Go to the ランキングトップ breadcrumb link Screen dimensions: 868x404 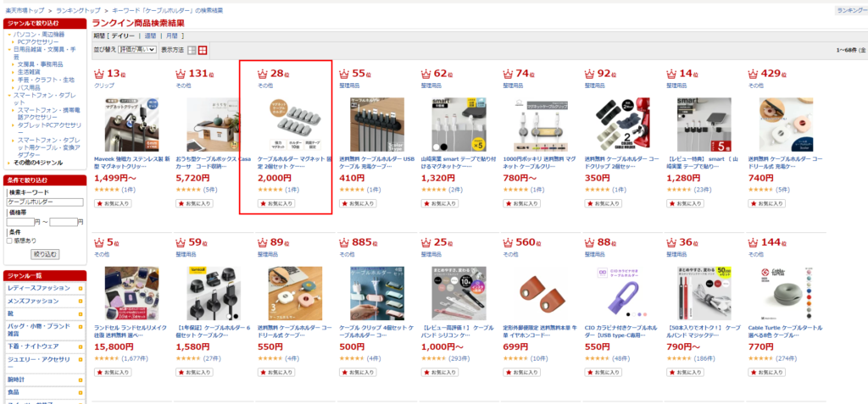(x=78, y=10)
